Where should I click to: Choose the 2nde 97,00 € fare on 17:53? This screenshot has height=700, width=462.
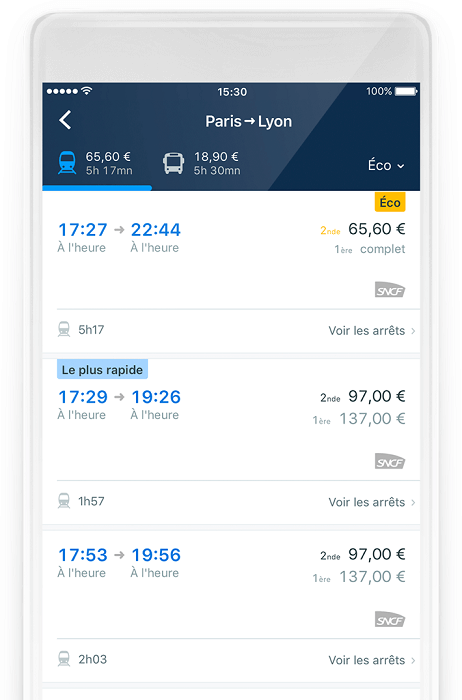click(x=362, y=554)
